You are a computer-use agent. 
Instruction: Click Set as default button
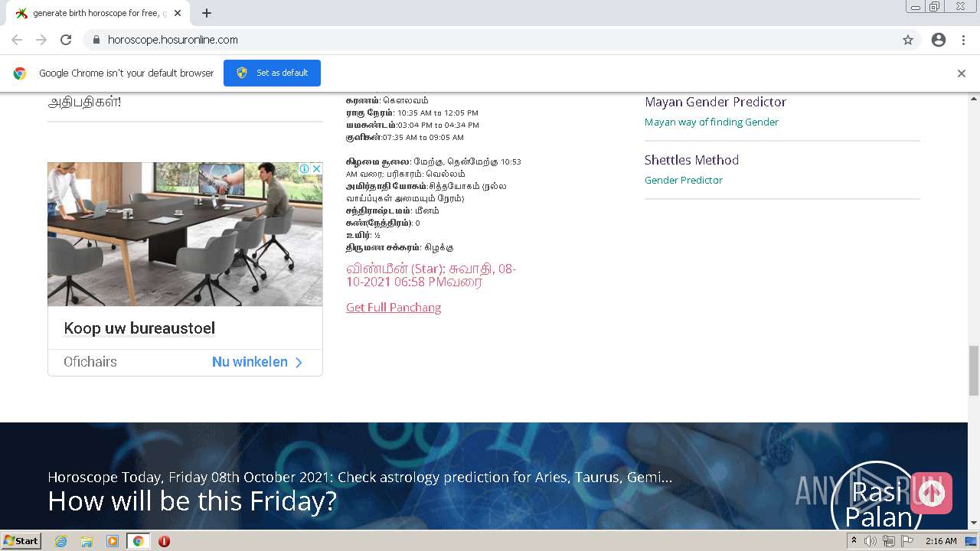272,73
